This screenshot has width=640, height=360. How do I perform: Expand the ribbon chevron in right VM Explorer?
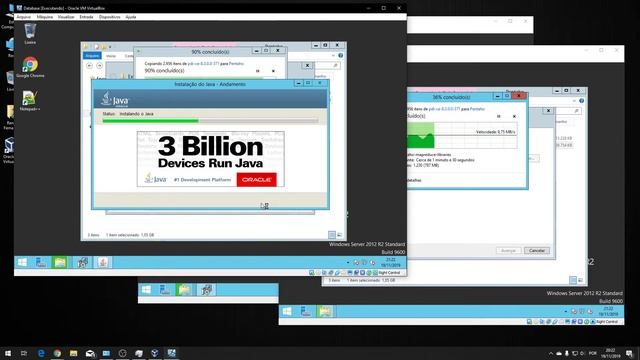tap(574, 101)
